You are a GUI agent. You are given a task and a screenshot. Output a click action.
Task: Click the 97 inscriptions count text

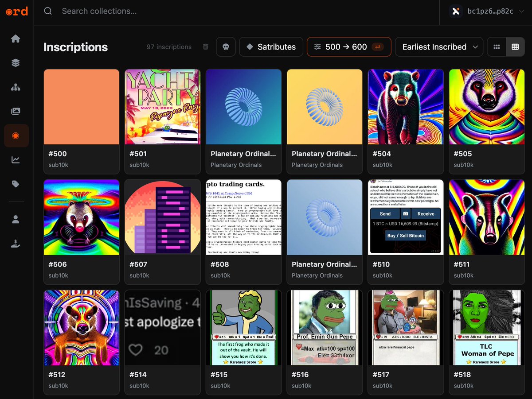169,47
